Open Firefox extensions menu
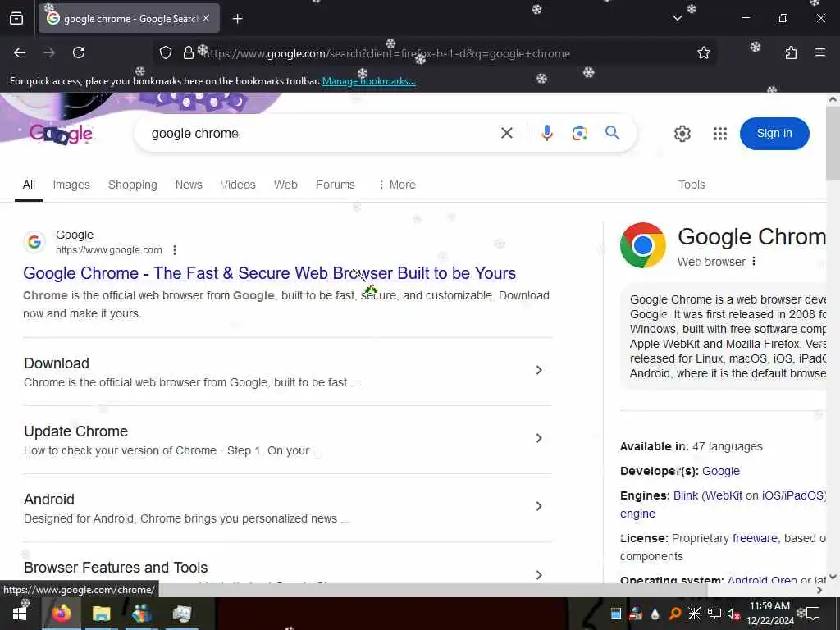This screenshot has height=630, width=840. coord(791,52)
